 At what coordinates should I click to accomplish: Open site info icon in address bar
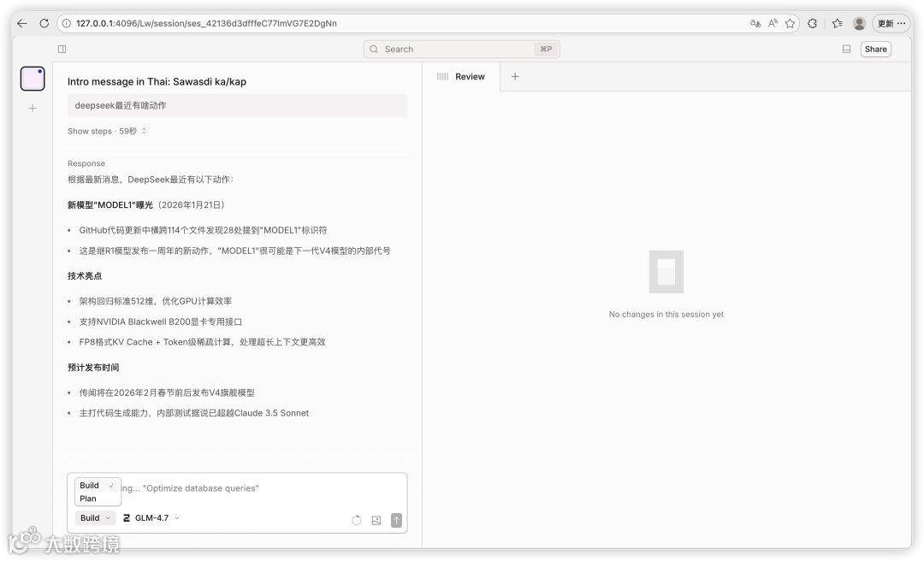pyautogui.click(x=67, y=24)
